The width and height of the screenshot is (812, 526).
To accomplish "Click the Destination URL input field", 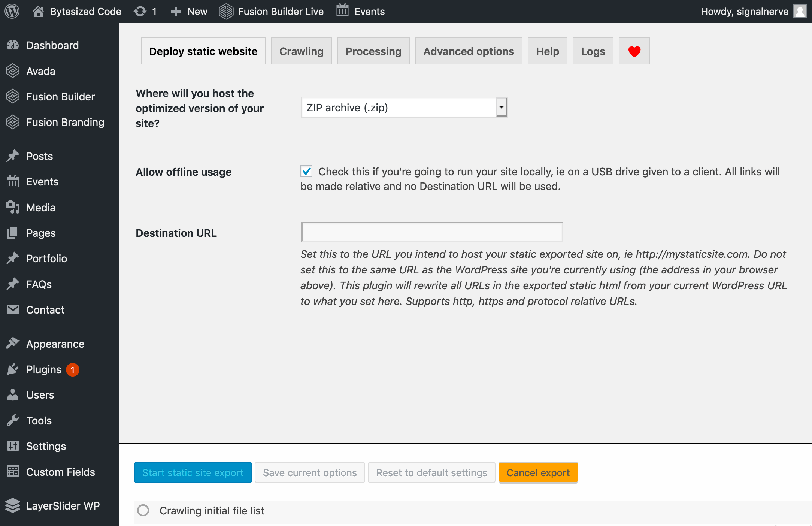I will 431,232.
